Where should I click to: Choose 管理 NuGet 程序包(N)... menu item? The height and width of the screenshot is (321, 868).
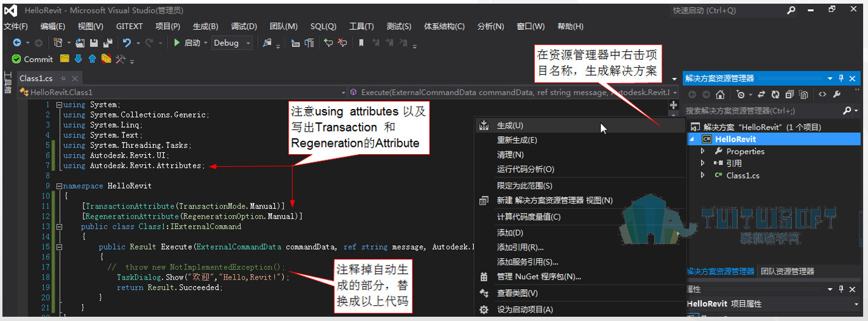(580, 277)
